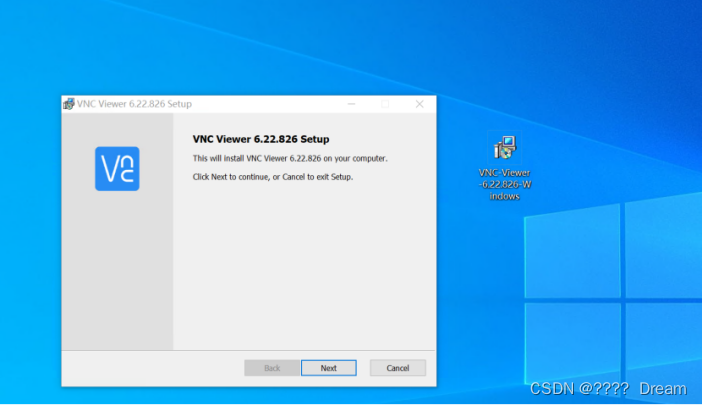Click the Next button in VNC Setup
The height and width of the screenshot is (405, 702).
coord(329,368)
